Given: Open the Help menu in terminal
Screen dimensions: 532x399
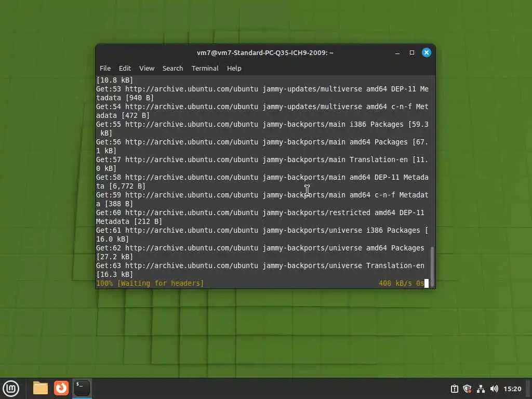Looking at the screenshot, I should [234, 68].
